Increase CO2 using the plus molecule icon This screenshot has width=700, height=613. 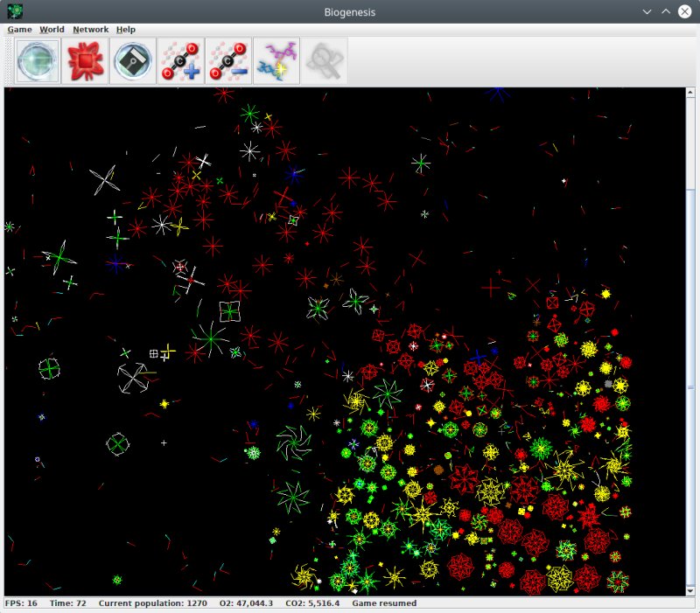180,60
